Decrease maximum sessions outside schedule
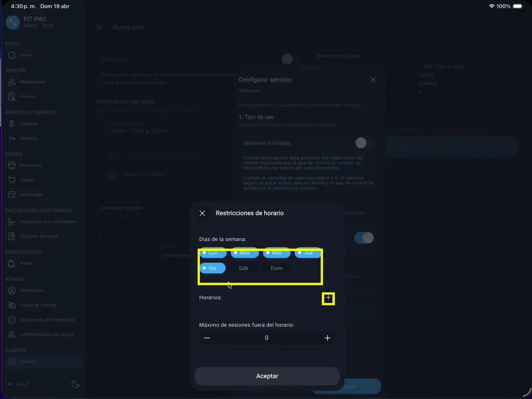 tap(207, 338)
